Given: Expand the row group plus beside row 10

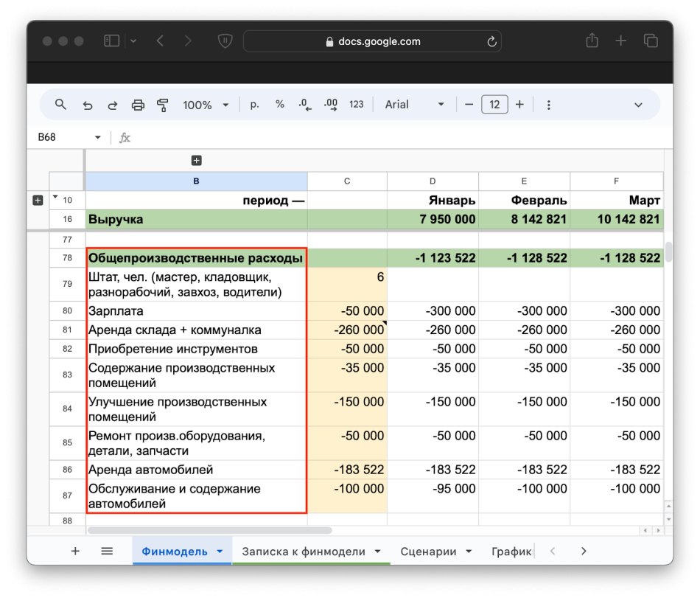Looking at the screenshot, I should [x=38, y=200].
